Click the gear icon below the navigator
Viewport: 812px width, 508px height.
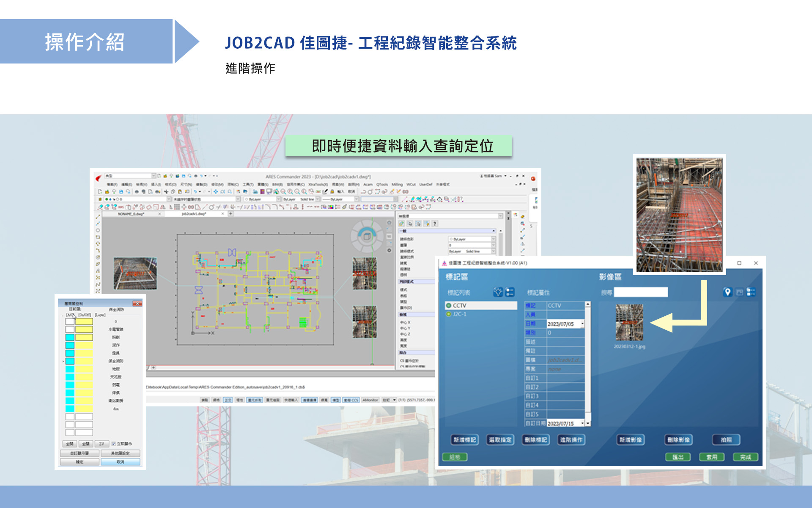389,250
